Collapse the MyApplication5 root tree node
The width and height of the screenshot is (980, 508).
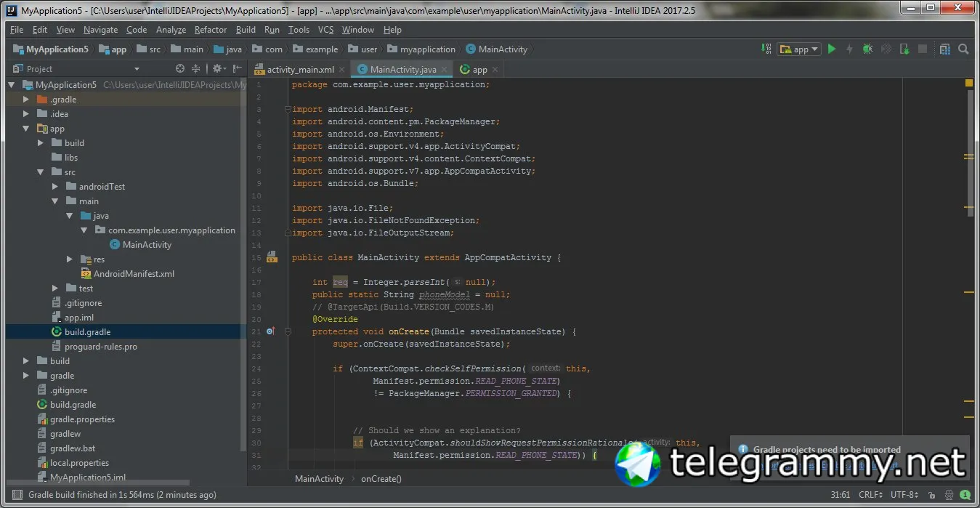12,85
